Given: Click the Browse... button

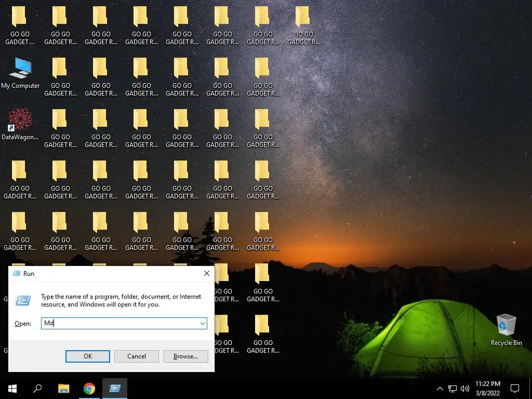Looking at the screenshot, I should (x=185, y=356).
